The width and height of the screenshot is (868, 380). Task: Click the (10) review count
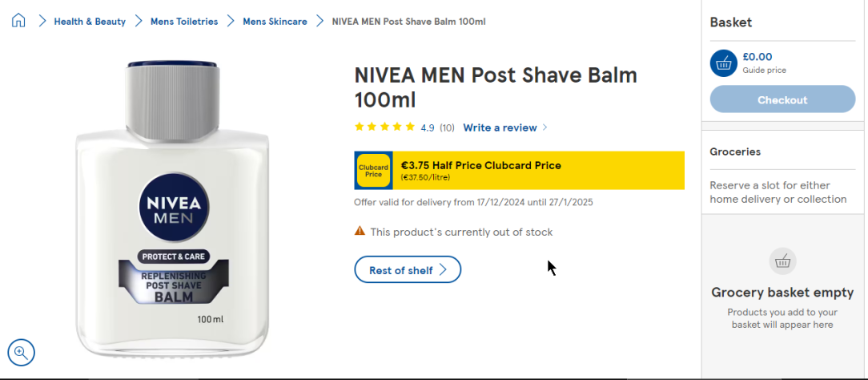click(447, 127)
